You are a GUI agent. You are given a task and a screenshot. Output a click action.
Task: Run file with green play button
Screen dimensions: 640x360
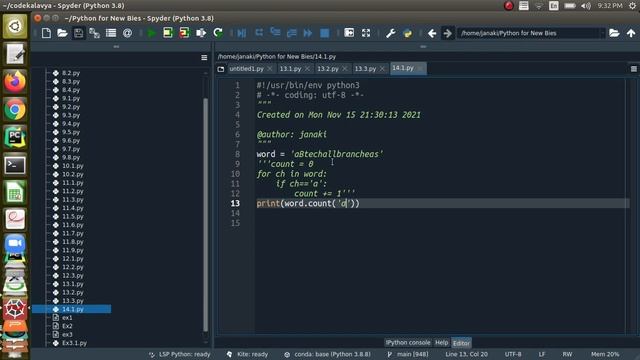[x=151, y=33]
